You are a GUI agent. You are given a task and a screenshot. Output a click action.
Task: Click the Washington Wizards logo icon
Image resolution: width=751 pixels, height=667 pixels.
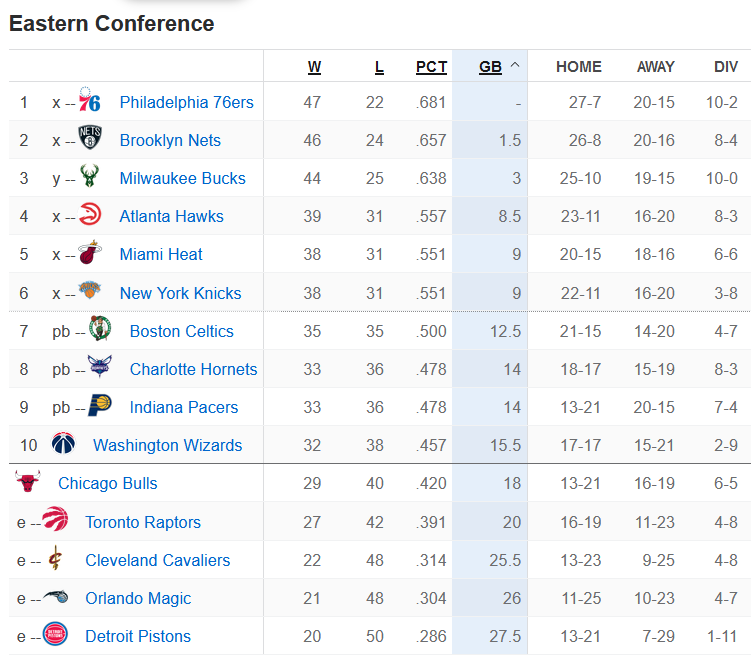(x=63, y=443)
